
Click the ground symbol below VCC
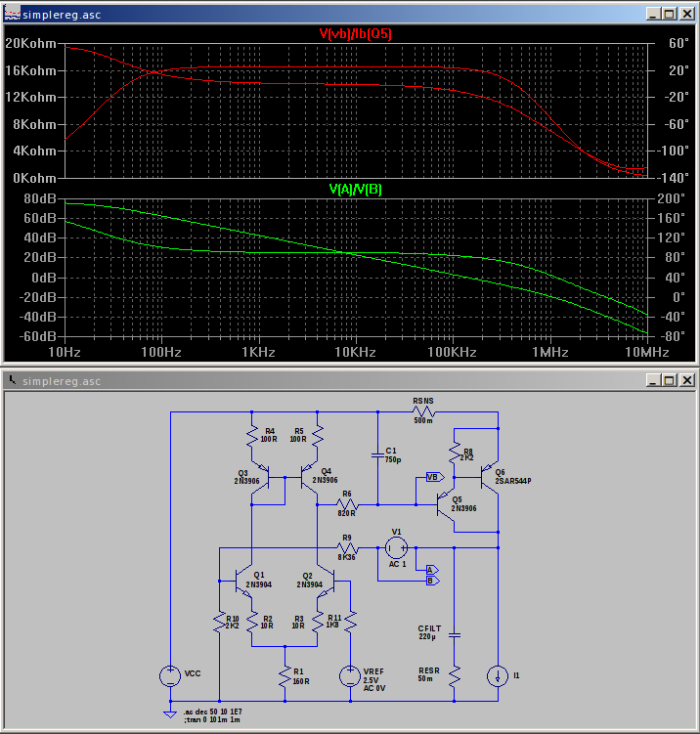pos(170,713)
